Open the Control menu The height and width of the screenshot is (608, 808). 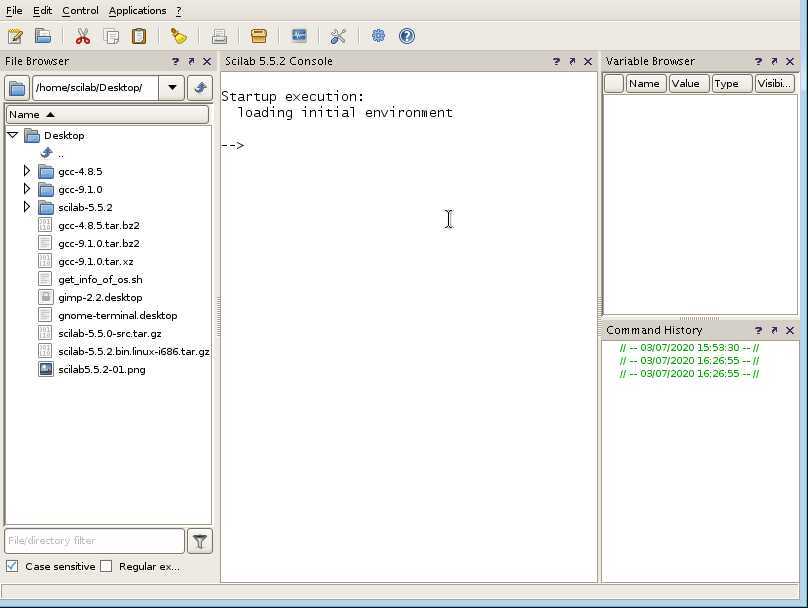pyautogui.click(x=80, y=11)
